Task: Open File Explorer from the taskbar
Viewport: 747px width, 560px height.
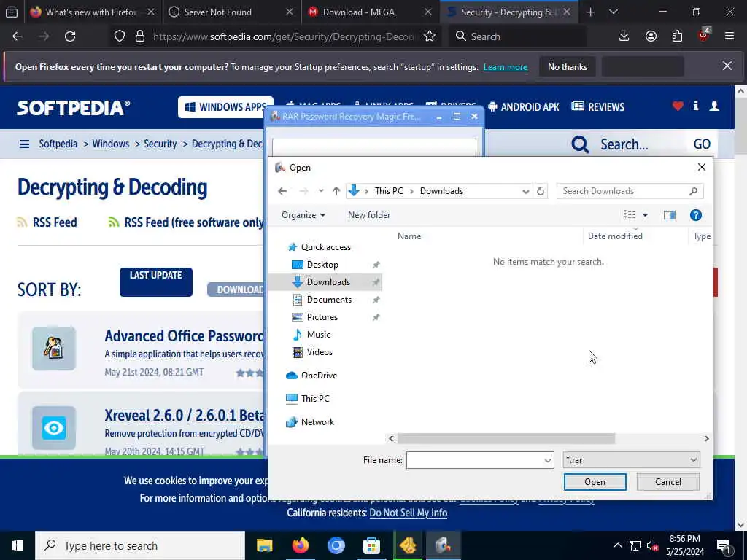Action: pos(264,545)
